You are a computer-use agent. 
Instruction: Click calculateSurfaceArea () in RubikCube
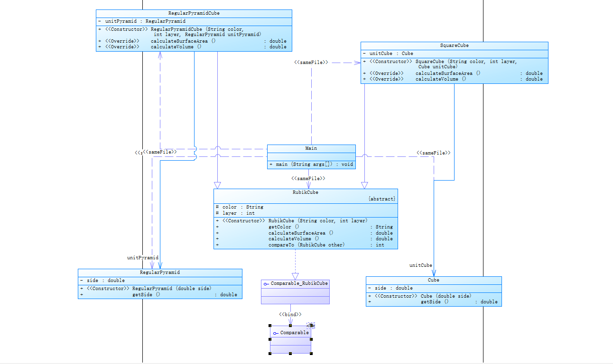click(304, 233)
